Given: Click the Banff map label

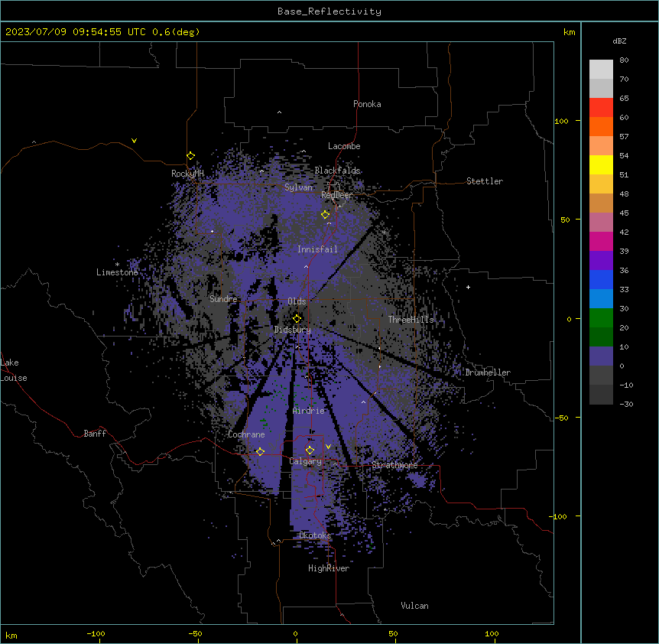Looking at the screenshot, I should tap(95, 434).
